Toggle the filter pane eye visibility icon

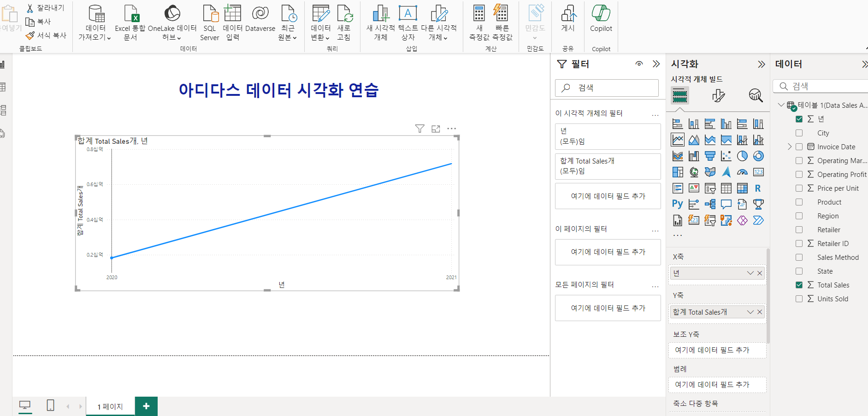click(639, 64)
